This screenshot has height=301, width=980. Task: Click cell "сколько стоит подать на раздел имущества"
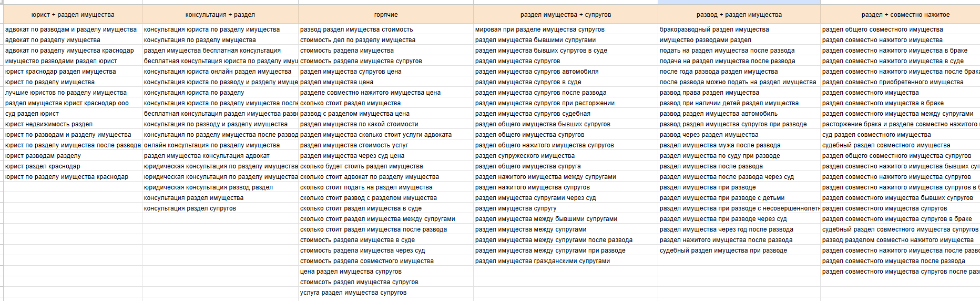coord(386,187)
